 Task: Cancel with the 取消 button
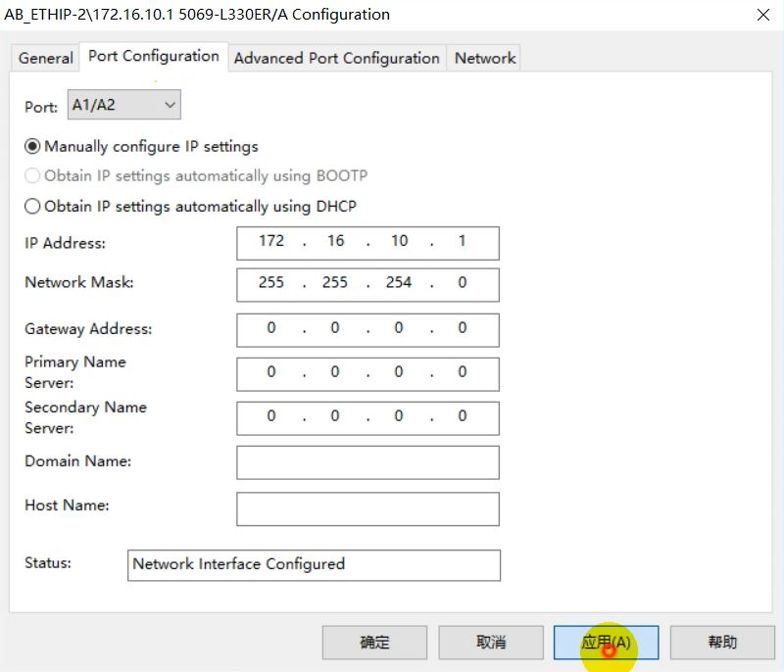(x=491, y=643)
